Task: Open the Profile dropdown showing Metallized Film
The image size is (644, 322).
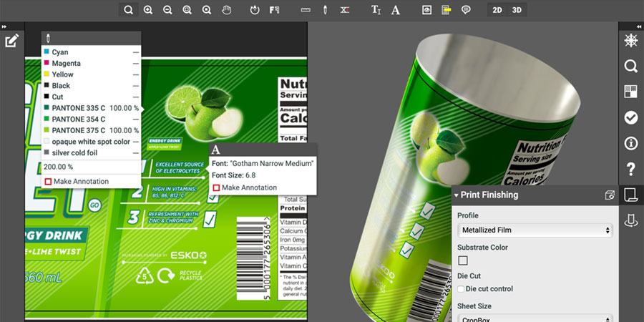Action: 535,230
